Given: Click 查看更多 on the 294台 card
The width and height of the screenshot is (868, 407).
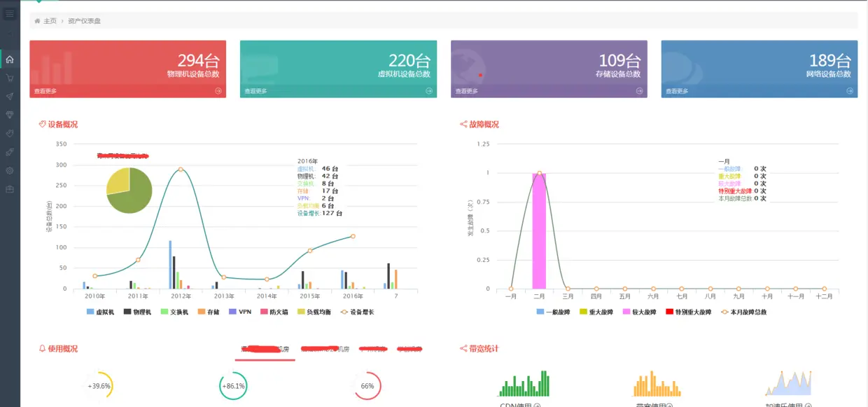Looking at the screenshot, I should coord(45,91).
